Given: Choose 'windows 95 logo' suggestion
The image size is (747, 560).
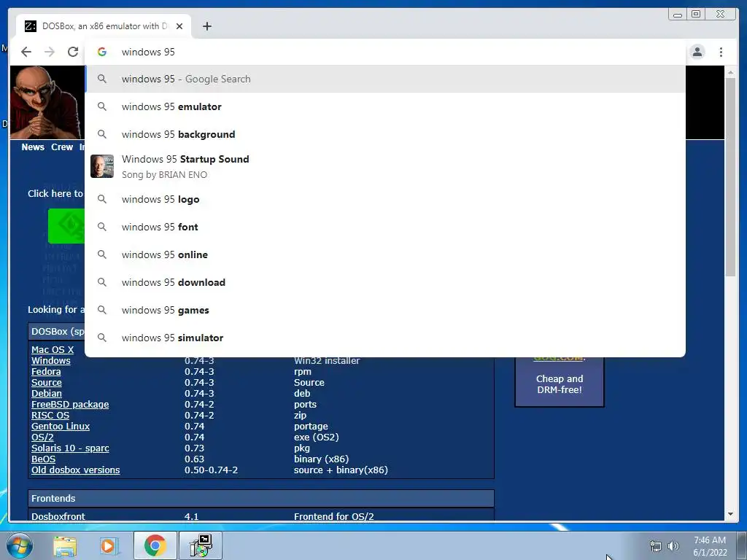Looking at the screenshot, I should pyautogui.click(x=385, y=200).
